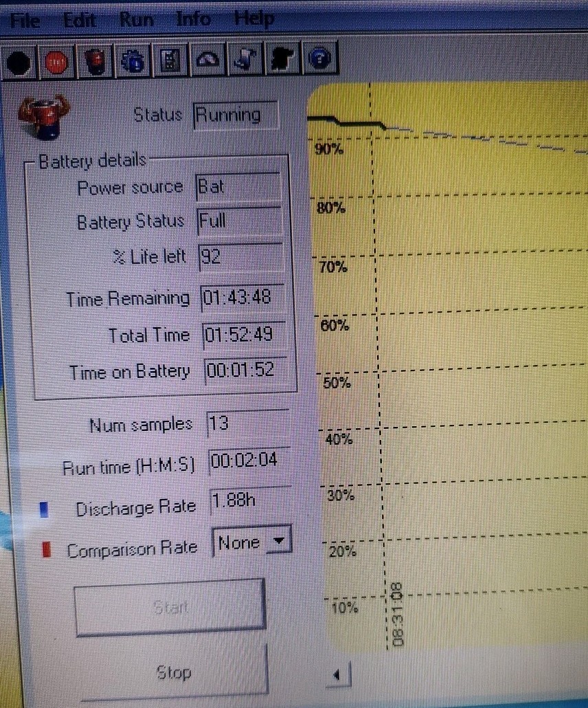
Task: Open battery info via red battery icon
Action: 95,61
